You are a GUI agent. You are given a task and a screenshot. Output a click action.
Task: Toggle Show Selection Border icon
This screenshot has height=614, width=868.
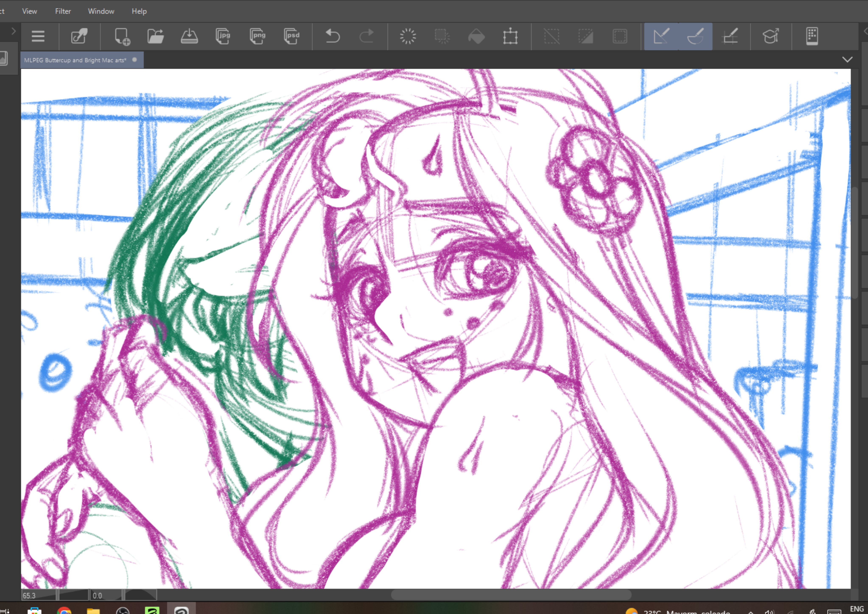pyautogui.click(x=620, y=36)
